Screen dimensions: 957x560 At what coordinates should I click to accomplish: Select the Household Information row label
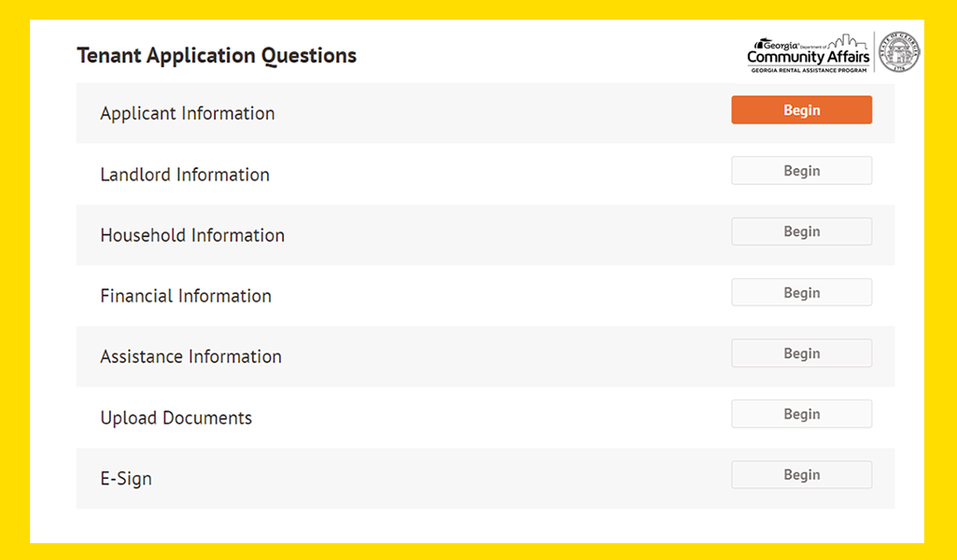[192, 235]
